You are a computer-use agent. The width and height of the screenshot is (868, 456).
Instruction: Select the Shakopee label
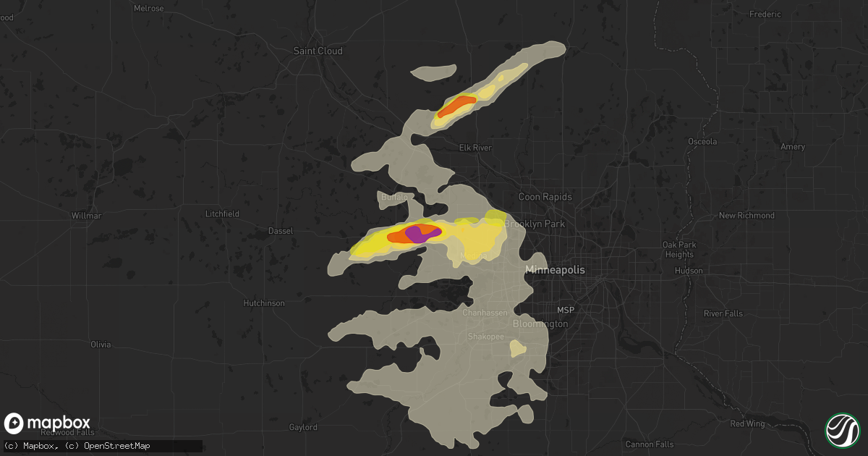pyautogui.click(x=487, y=337)
